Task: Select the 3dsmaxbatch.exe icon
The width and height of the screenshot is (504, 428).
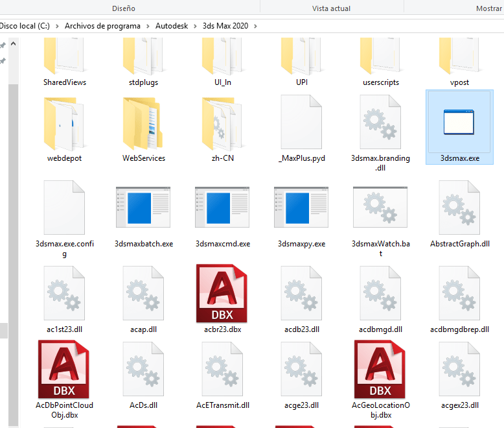Action: [143, 208]
